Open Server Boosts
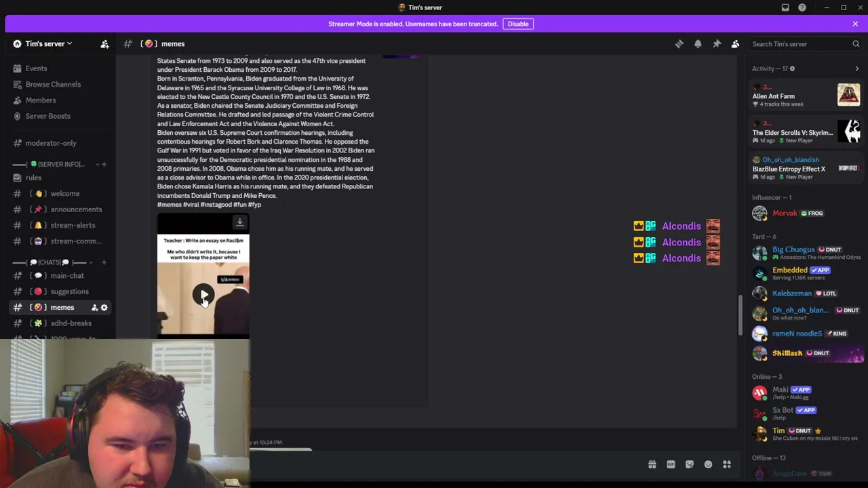Image resolution: width=868 pixels, height=488 pixels. click(47, 116)
